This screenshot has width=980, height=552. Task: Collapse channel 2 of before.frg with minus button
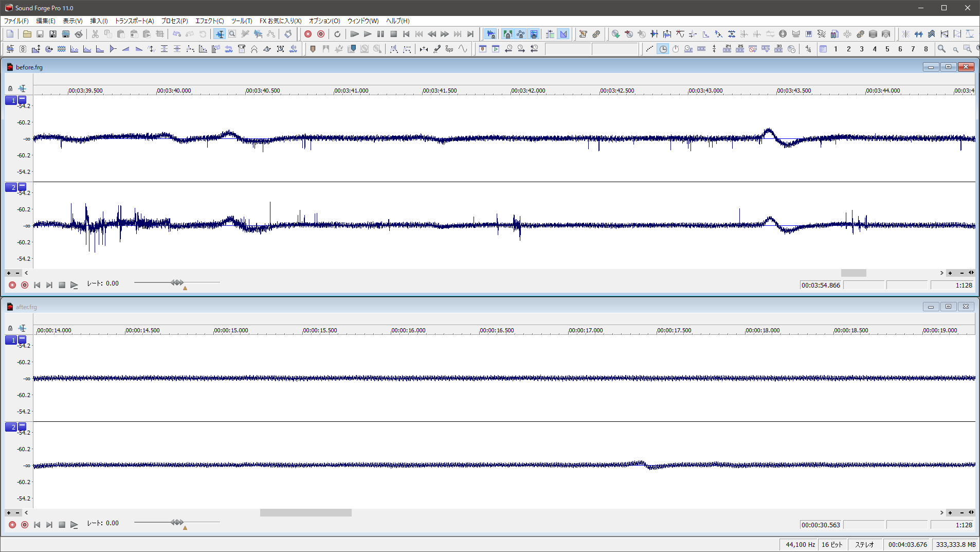pyautogui.click(x=22, y=187)
